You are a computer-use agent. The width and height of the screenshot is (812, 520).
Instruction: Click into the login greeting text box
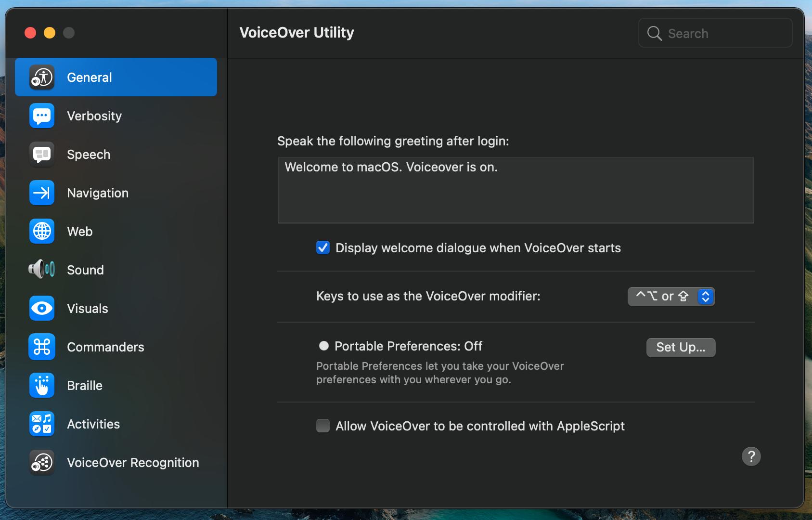(516, 190)
